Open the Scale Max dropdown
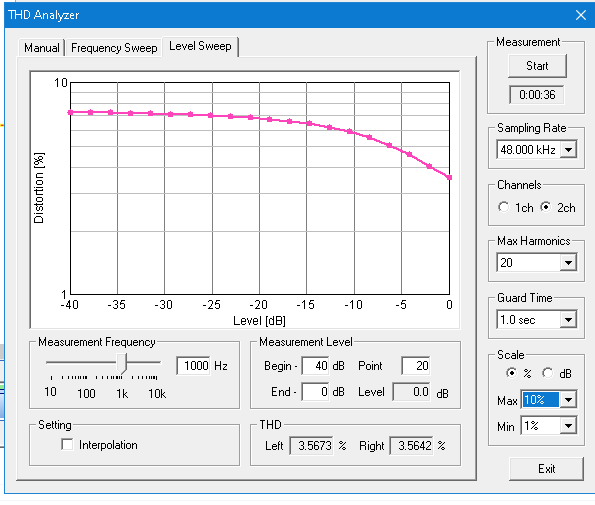The width and height of the screenshot is (595, 505). (x=568, y=400)
